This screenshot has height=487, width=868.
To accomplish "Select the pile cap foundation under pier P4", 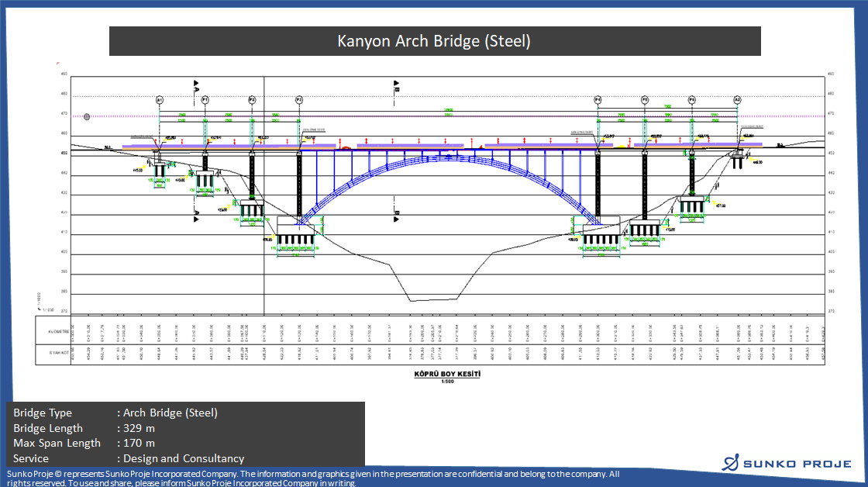I will coord(601,239).
